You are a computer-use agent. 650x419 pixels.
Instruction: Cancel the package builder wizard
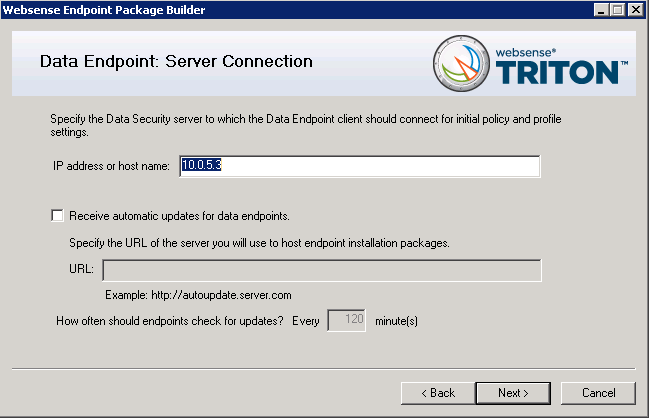coord(598,393)
